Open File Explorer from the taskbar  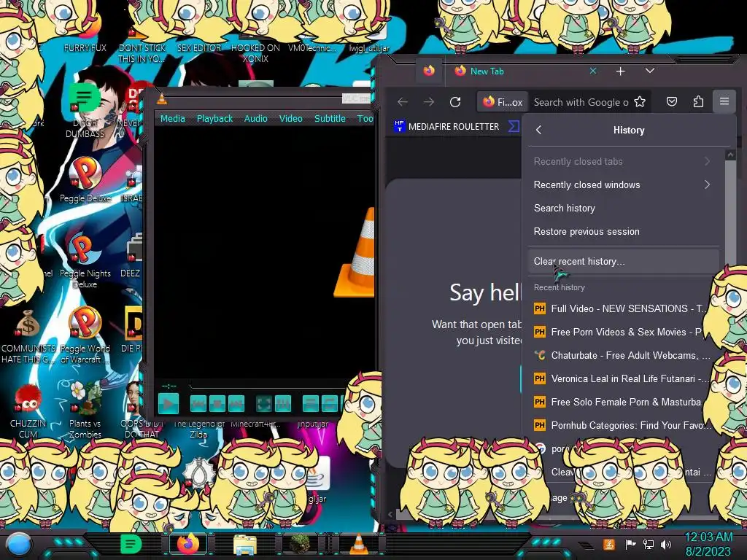pos(245,545)
